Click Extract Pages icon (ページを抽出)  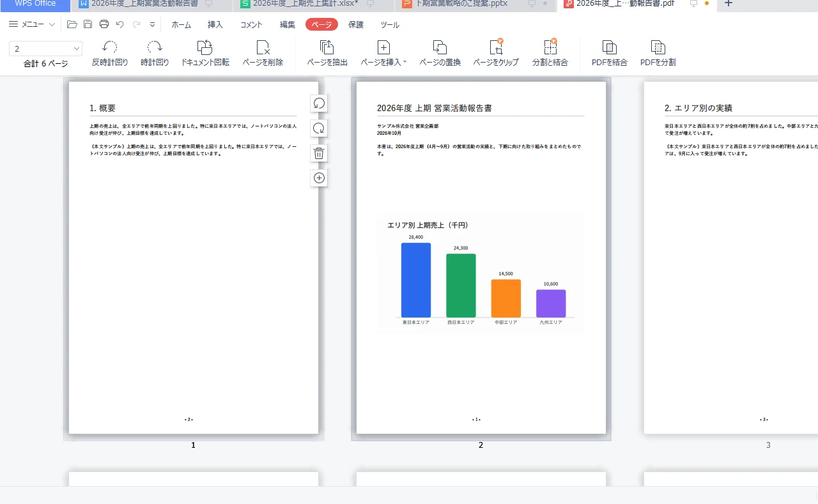(327, 47)
